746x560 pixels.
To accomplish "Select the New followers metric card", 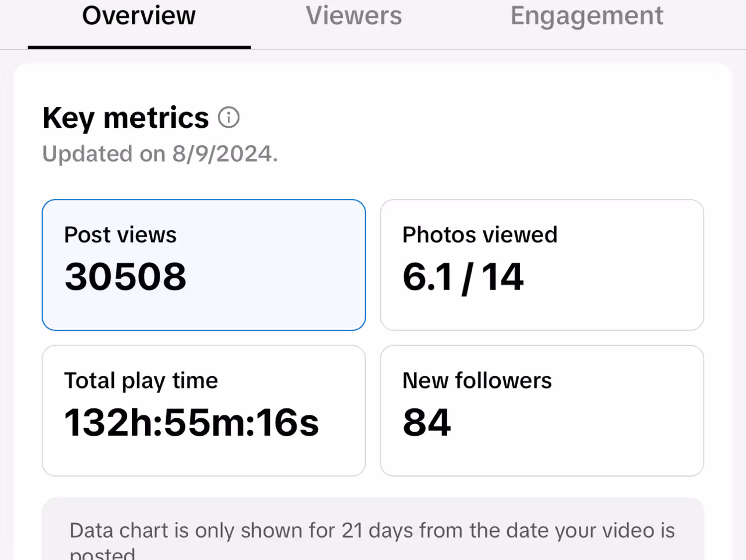I will click(x=542, y=410).
